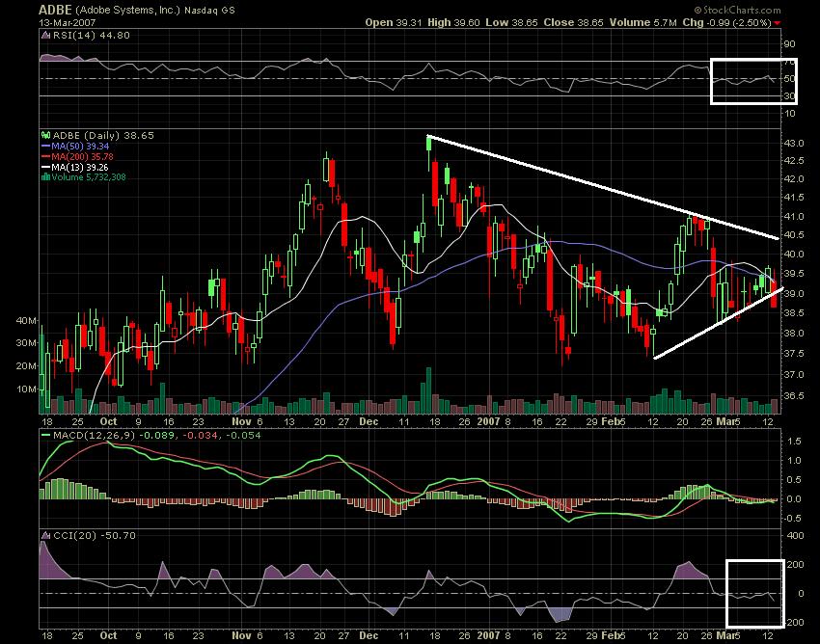Click 'Nov' on the price panel date axis
The image size is (820, 644).
(x=241, y=421)
